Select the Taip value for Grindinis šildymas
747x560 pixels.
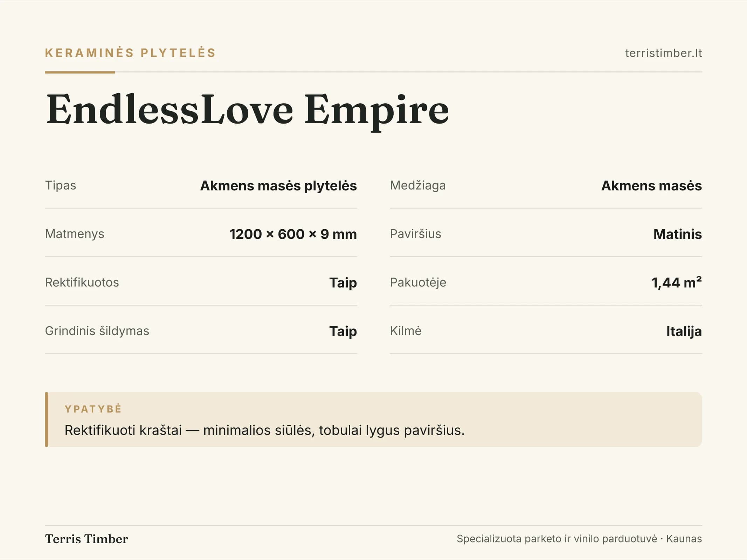(343, 331)
